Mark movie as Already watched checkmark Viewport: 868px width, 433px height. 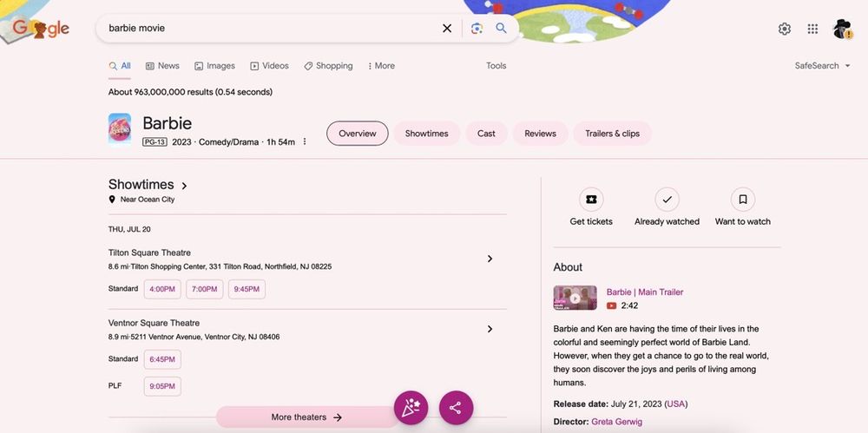coord(667,200)
